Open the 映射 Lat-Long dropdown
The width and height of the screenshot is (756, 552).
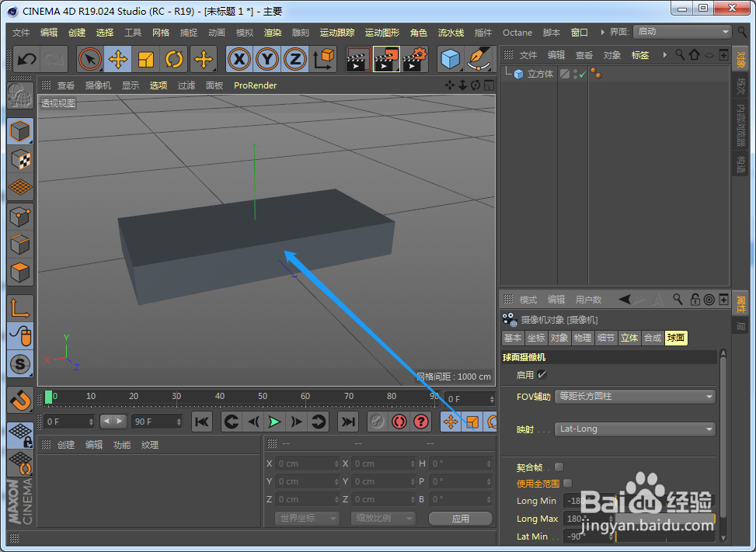635,429
